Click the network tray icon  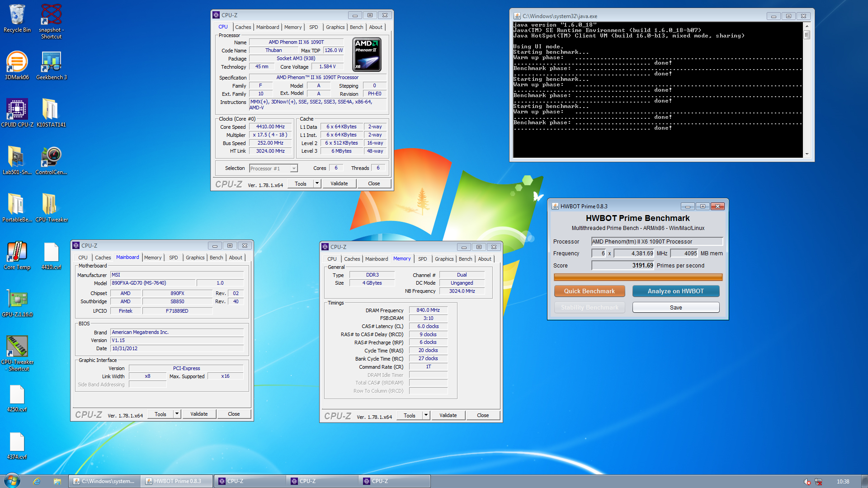818,482
